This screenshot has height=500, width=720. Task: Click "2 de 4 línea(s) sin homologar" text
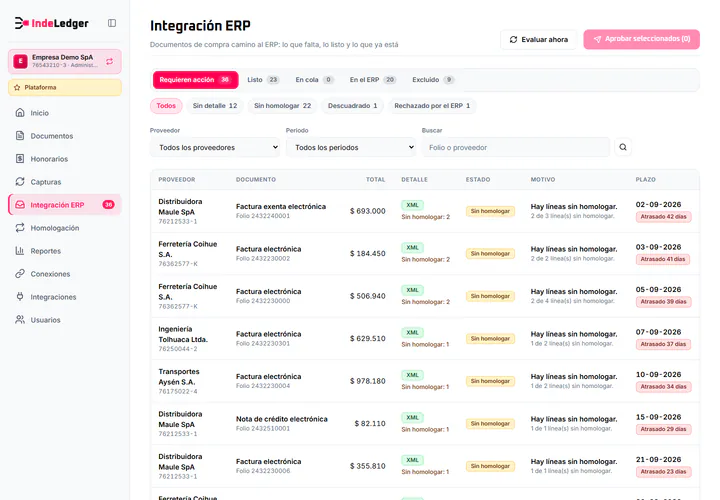[573, 301]
